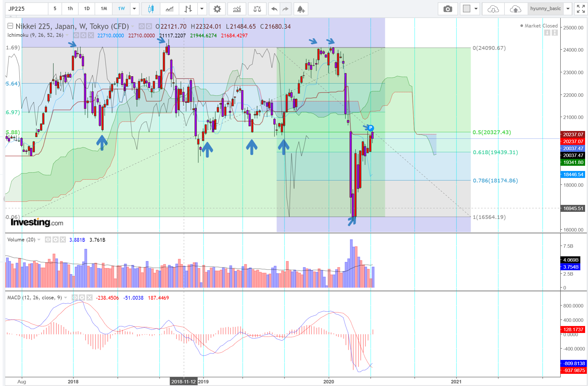Create alert with the bell icon
Image resolution: width=588 pixels, height=386 pixels.
coord(301,9)
